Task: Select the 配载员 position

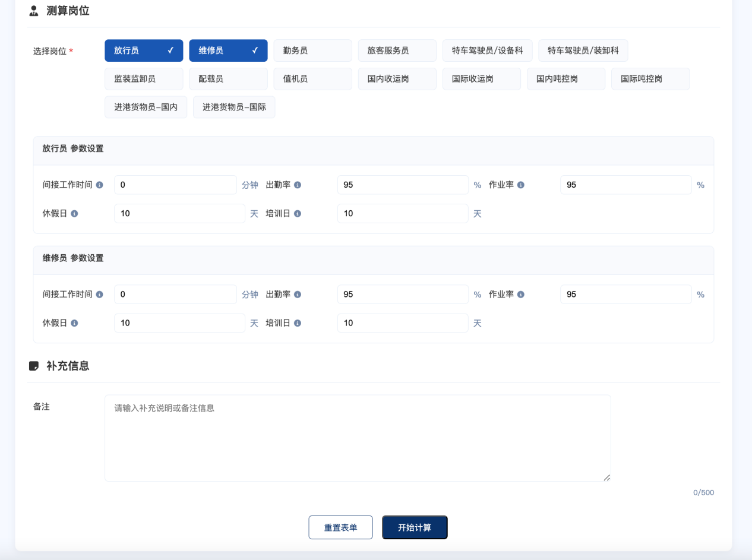Action: click(x=228, y=79)
